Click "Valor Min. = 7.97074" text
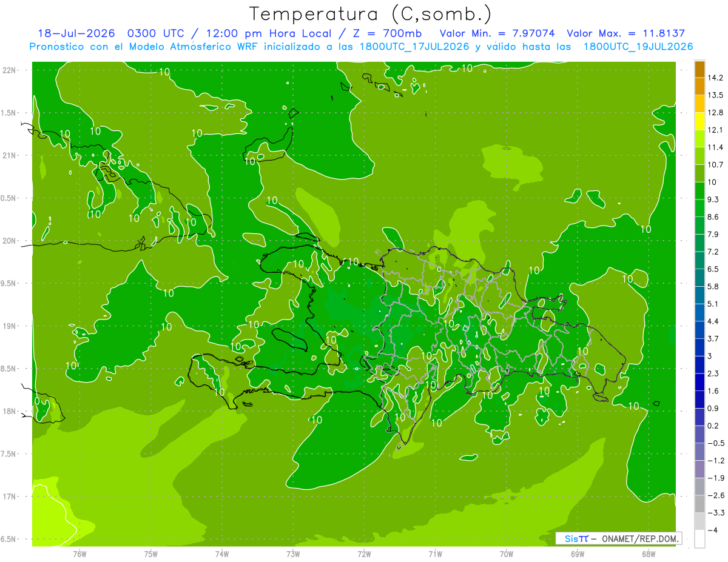Screen dimensions: 728x562 [x=497, y=33]
